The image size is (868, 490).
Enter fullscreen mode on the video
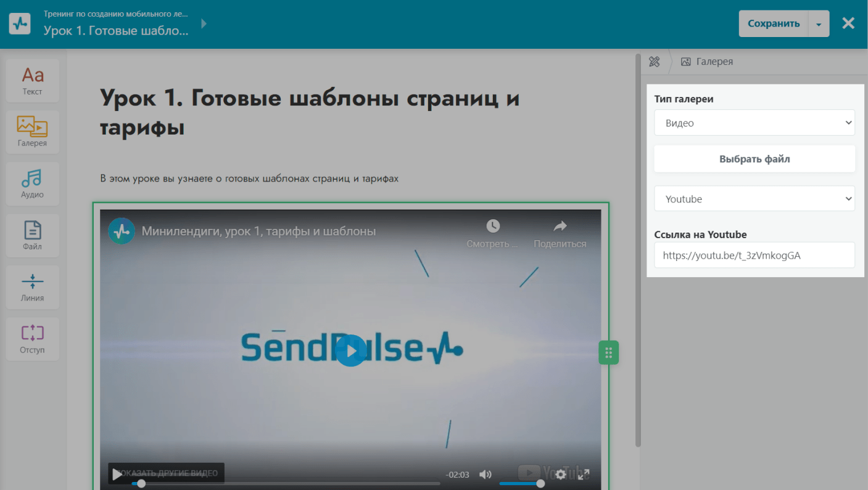[583, 475]
